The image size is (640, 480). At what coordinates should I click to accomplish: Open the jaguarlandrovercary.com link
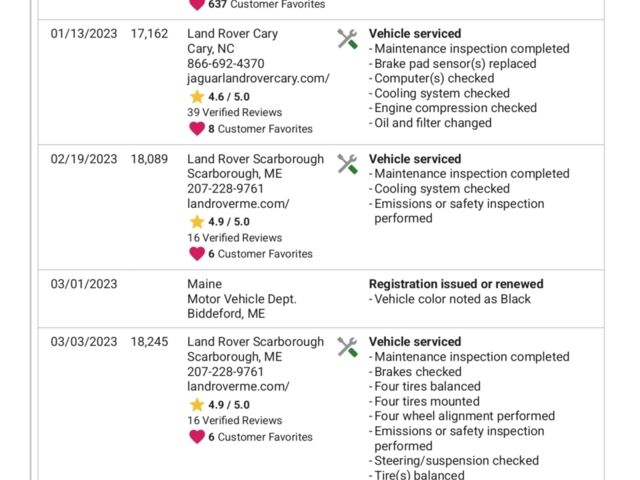pyautogui.click(x=258, y=78)
